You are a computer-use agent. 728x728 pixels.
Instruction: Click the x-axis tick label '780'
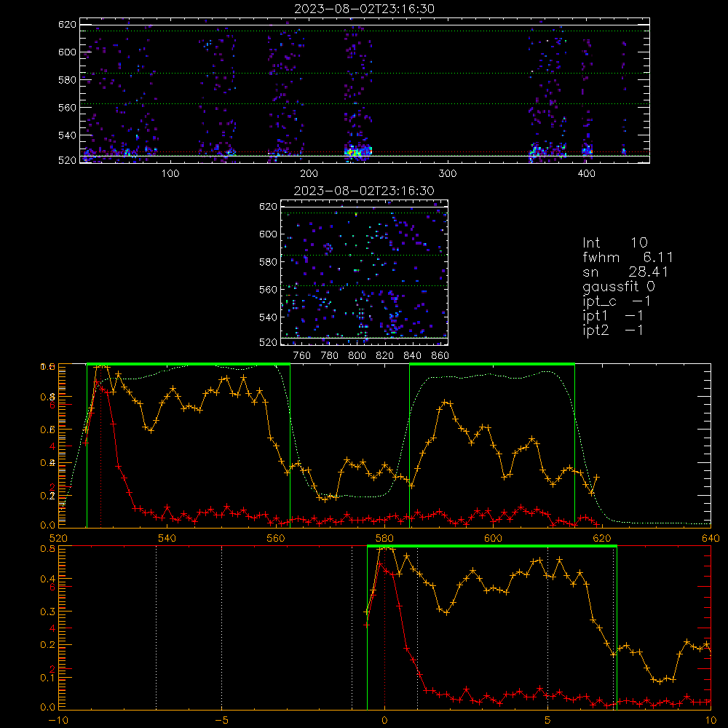click(330, 356)
